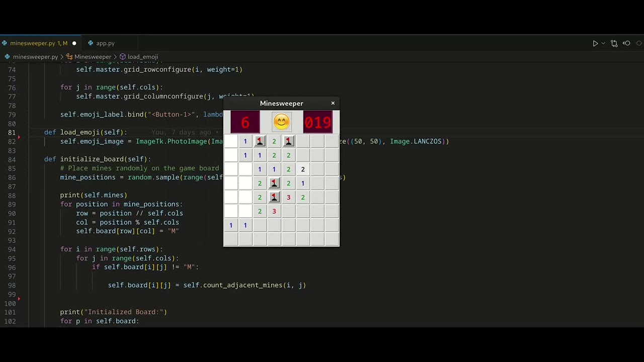
Task: Click the red 3 right of a flag
Action: click(288, 197)
